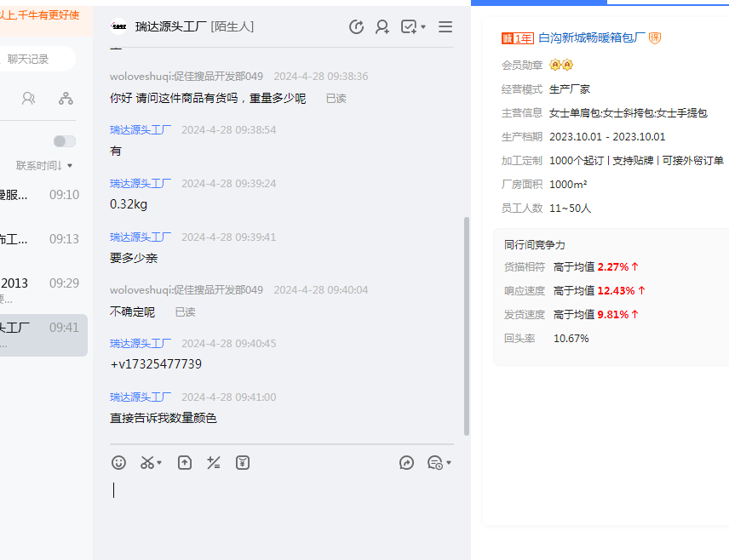
Task: Expand the 联系时间 sort dropdown
Action: (x=44, y=165)
